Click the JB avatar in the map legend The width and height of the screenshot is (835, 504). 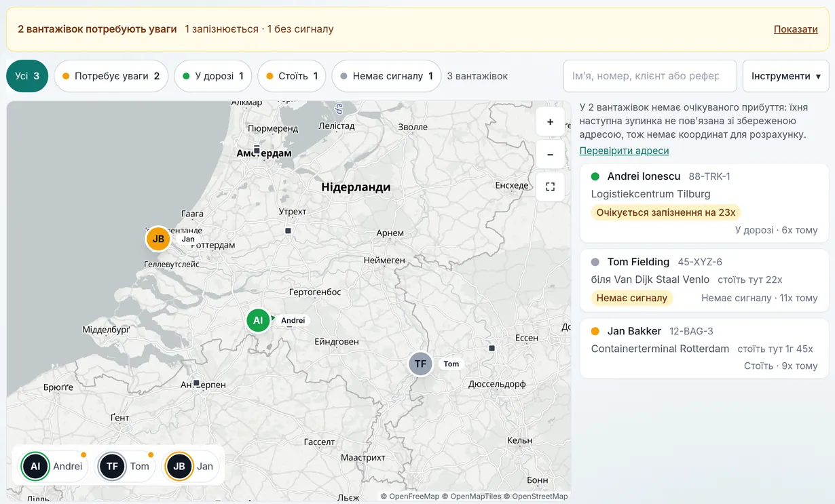[x=179, y=466]
